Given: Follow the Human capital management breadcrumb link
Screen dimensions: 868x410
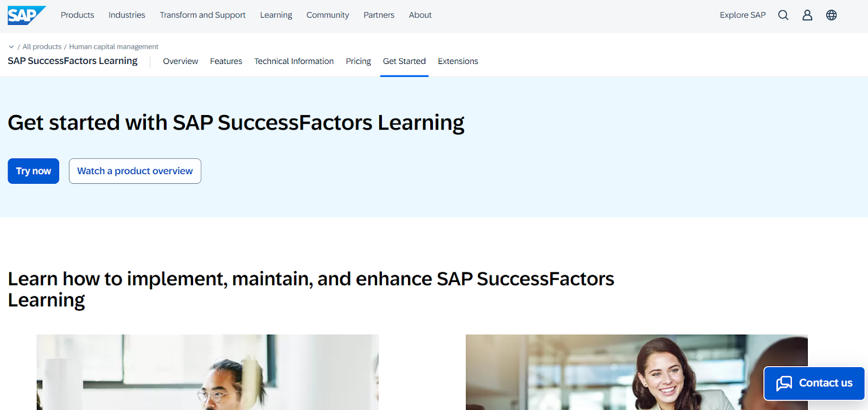Looking at the screenshot, I should [x=113, y=47].
